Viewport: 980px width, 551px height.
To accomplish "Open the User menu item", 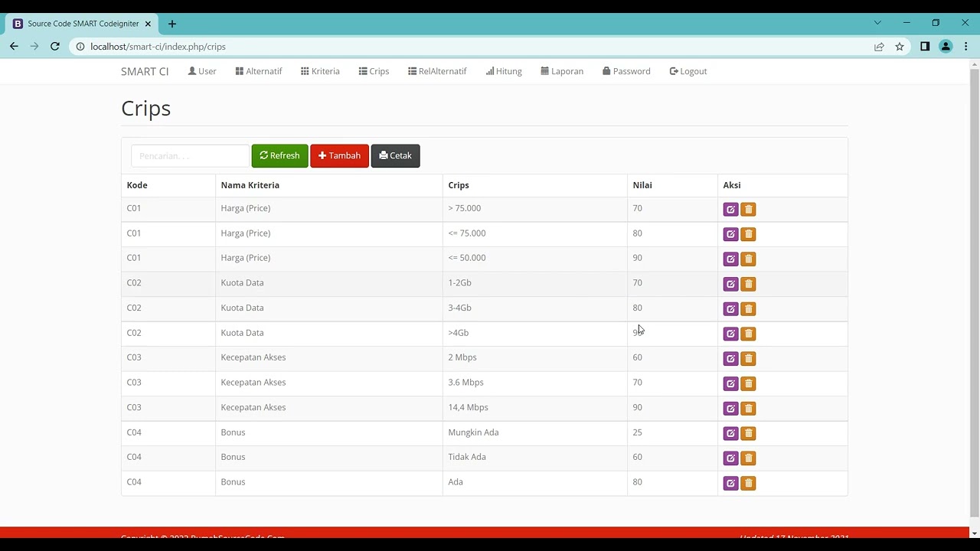I will coord(202,71).
